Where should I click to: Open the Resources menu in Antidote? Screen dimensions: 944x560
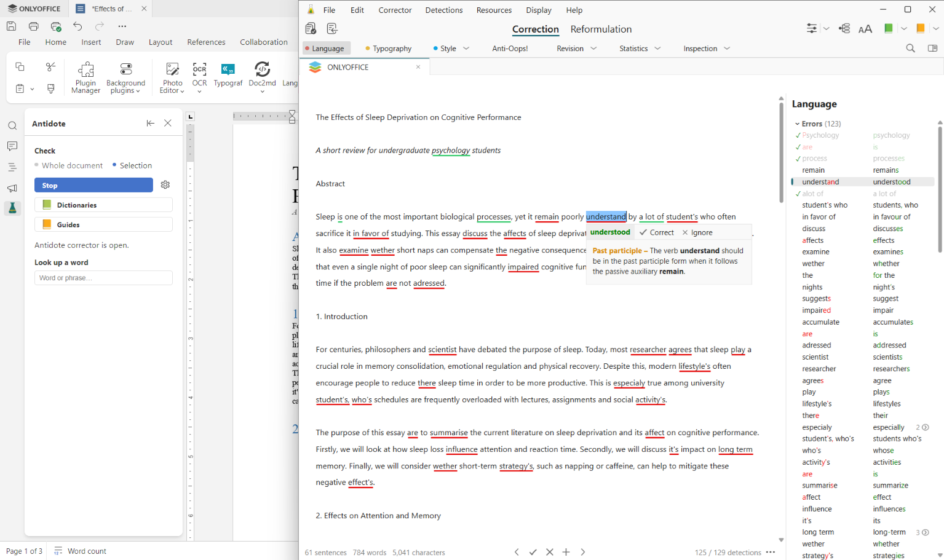pos(494,10)
